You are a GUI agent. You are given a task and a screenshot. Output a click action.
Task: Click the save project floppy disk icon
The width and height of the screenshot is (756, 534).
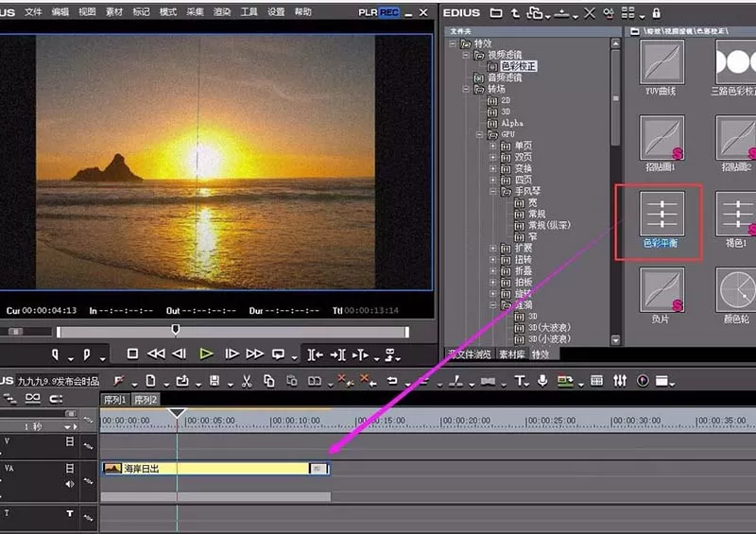[215, 381]
